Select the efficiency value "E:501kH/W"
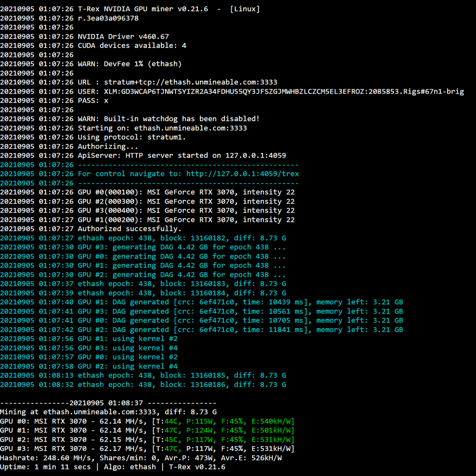 [271, 430]
